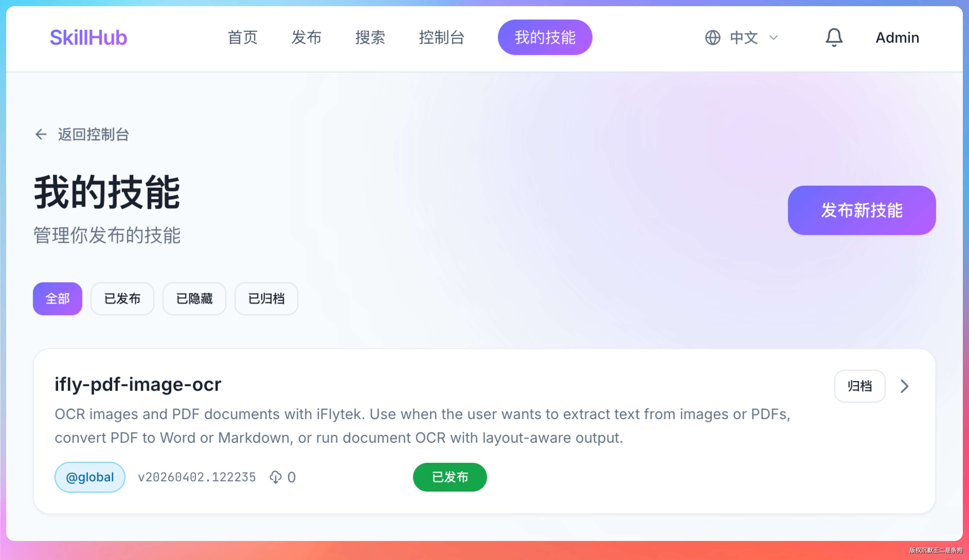
Task: Click the 发布新技能 button
Action: [862, 210]
